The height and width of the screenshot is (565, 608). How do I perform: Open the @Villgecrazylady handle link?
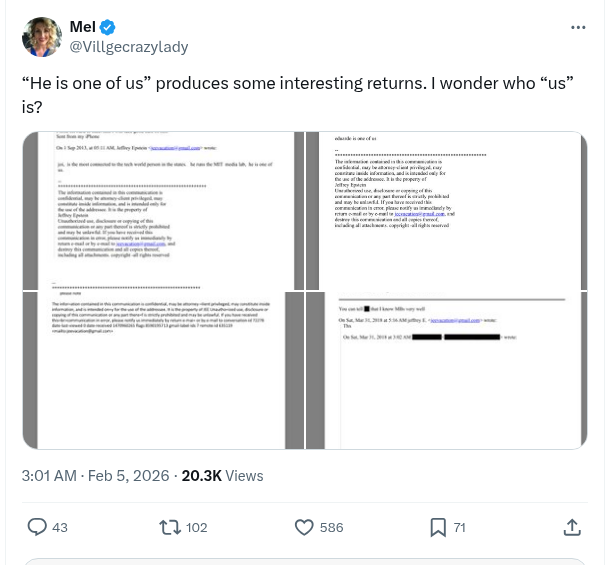click(x=127, y=47)
